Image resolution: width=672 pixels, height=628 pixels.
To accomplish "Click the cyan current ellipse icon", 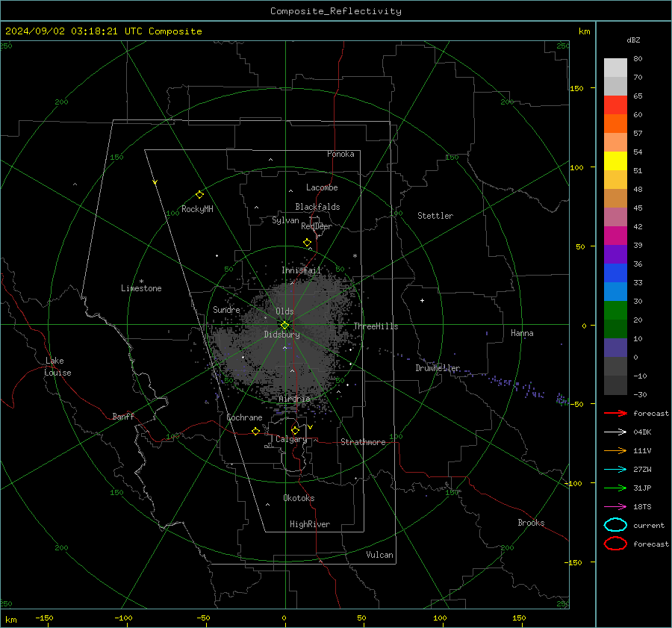I will pyautogui.click(x=615, y=525).
